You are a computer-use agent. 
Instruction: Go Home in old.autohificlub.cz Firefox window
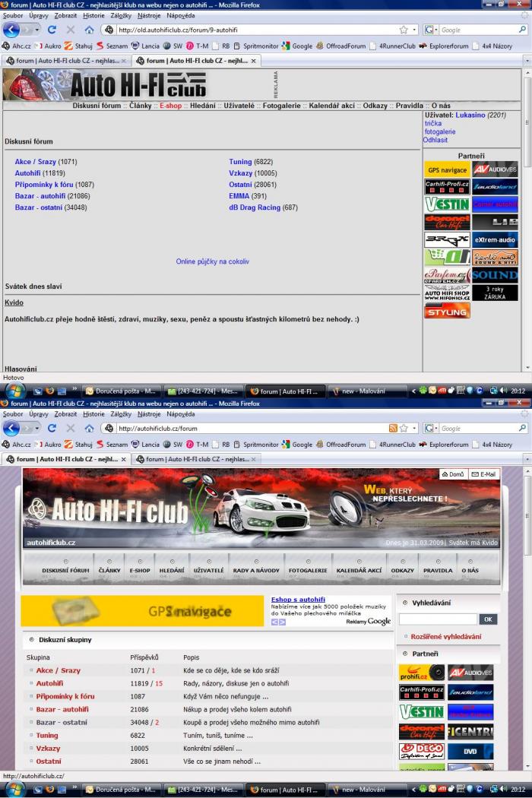pos(89,30)
